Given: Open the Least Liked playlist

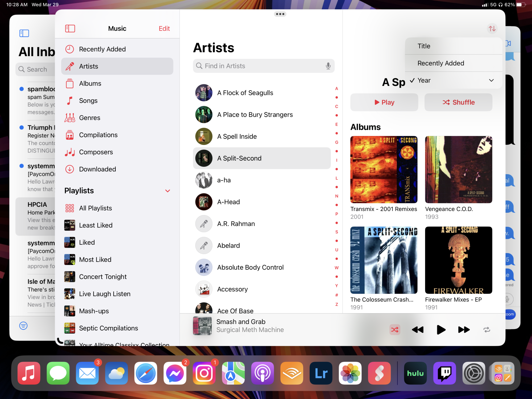Looking at the screenshot, I should [x=117, y=225].
